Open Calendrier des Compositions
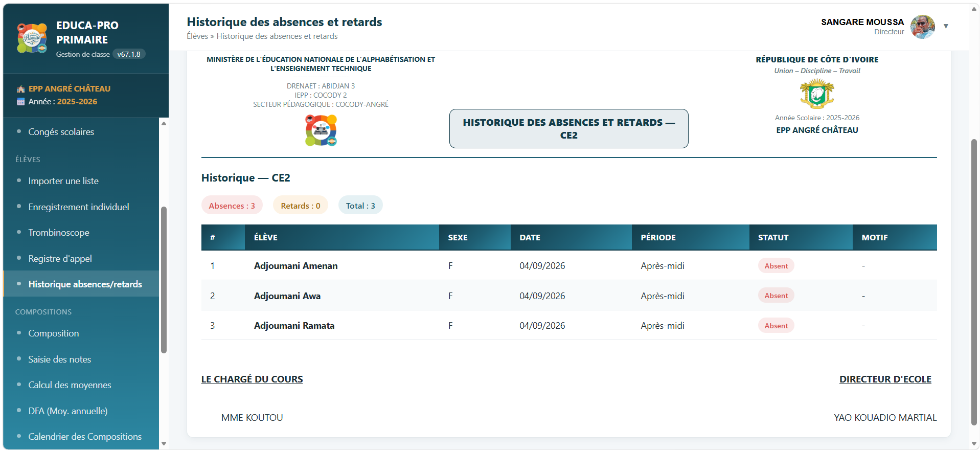The width and height of the screenshot is (980, 451). pos(85,437)
